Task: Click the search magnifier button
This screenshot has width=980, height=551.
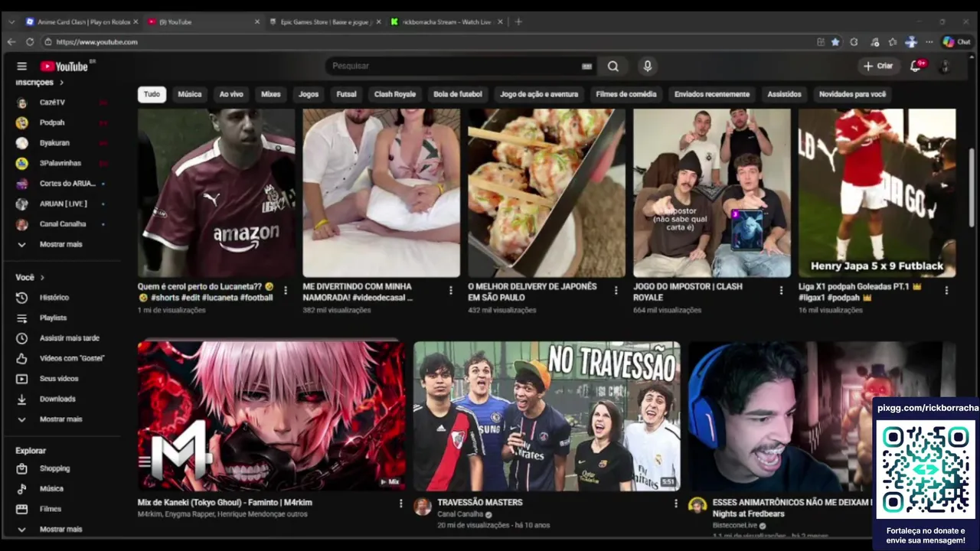Action: point(613,67)
